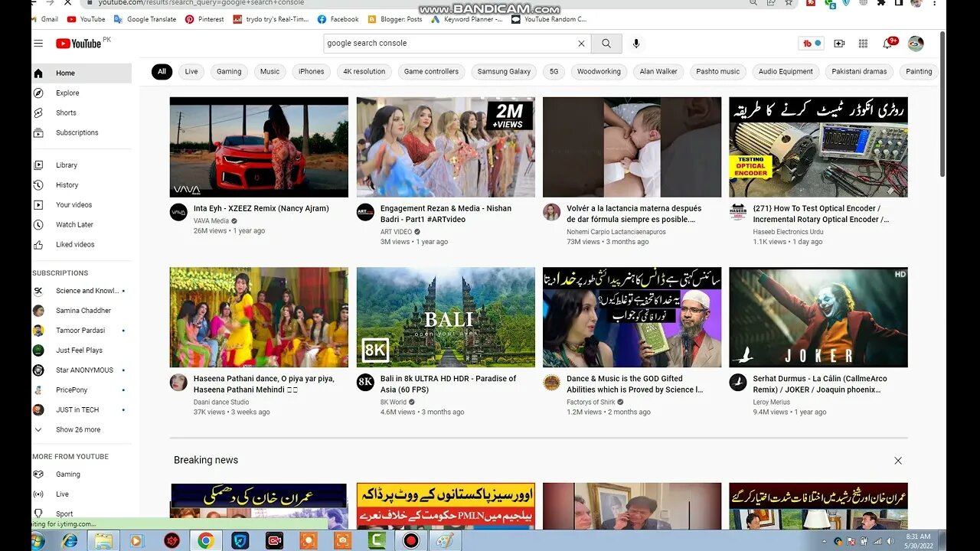Open Inta Eyh XZEEZ Remix video thumbnail
This screenshot has width=980, height=551.
point(259,147)
